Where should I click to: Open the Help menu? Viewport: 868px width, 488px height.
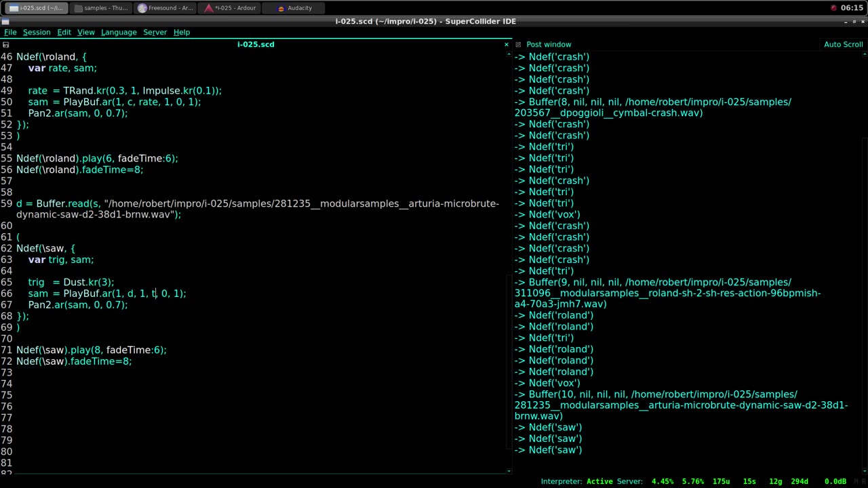point(182,32)
